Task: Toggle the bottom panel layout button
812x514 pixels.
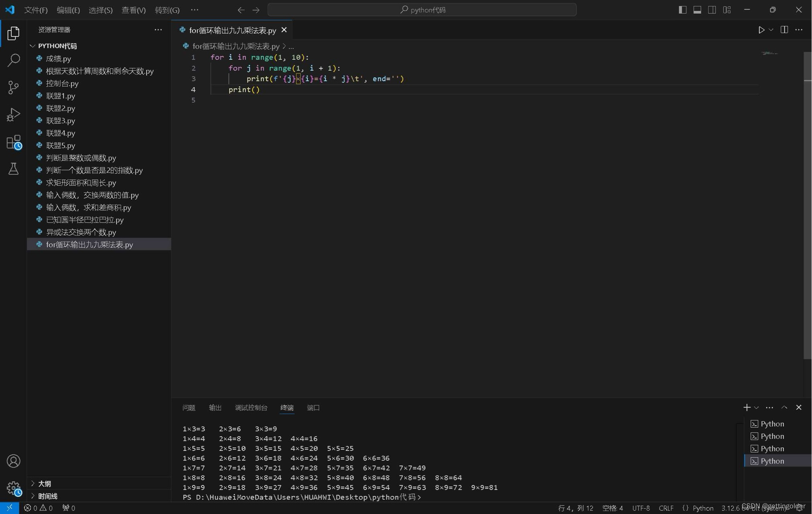Action: [x=697, y=10]
